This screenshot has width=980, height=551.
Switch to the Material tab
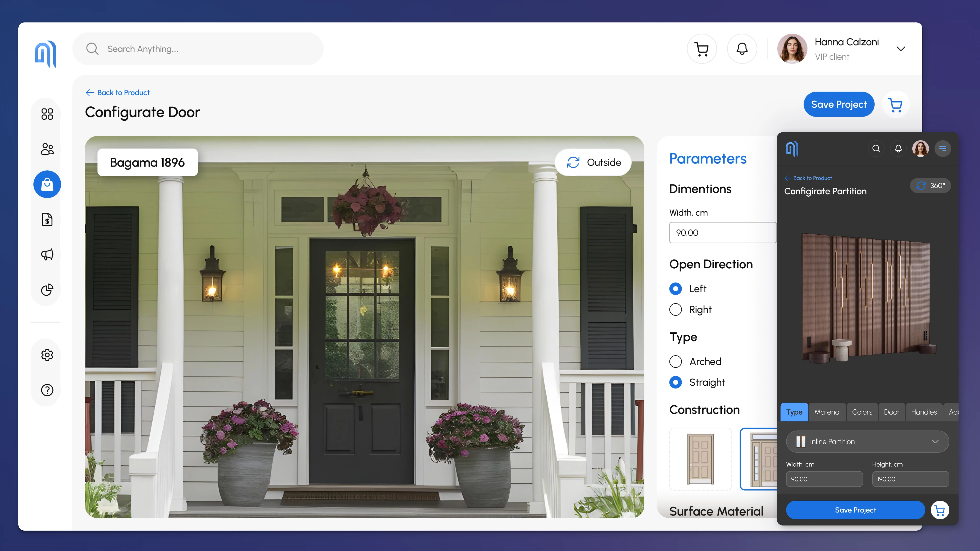(827, 412)
